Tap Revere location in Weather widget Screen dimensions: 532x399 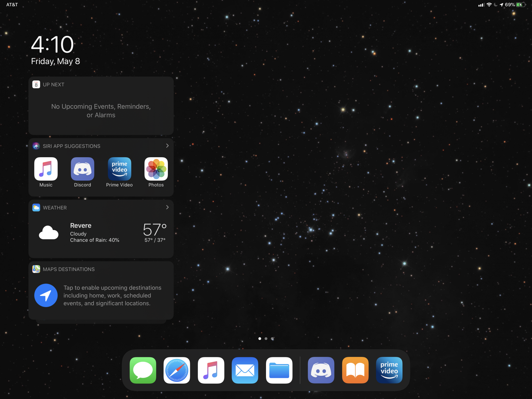pyautogui.click(x=81, y=226)
